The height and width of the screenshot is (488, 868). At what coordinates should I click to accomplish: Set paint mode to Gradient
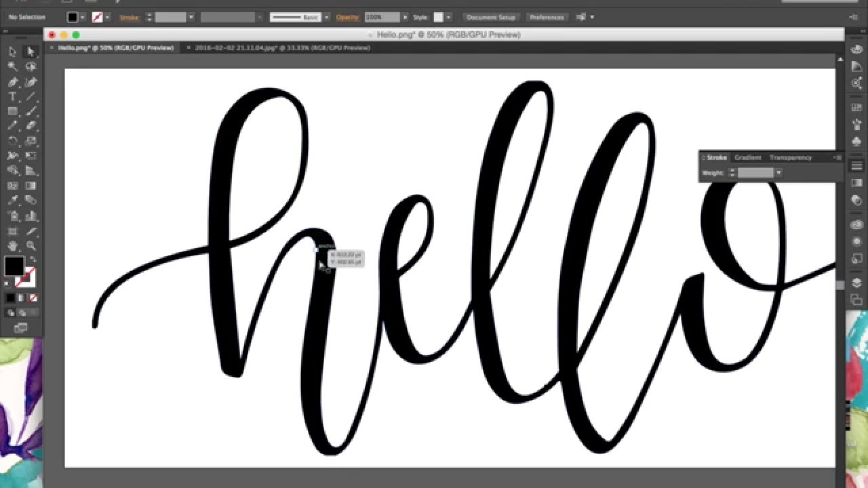tap(22, 298)
